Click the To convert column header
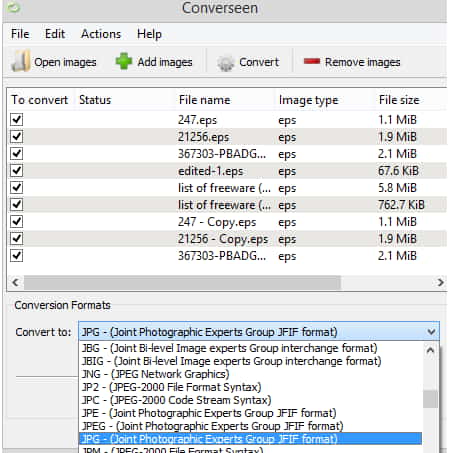 pos(39,100)
